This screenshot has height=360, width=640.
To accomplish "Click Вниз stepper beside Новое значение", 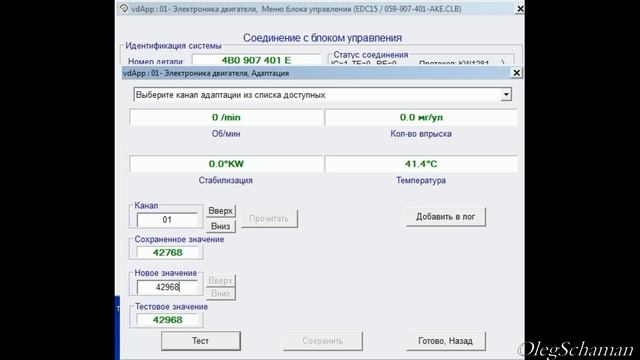I will [220, 293].
